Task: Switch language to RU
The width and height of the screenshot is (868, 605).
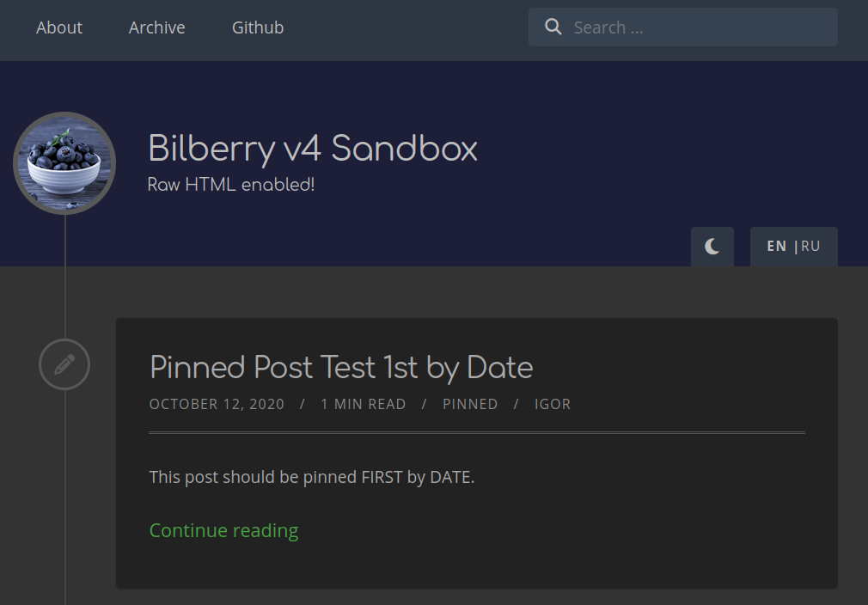Action: click(810, 247)
